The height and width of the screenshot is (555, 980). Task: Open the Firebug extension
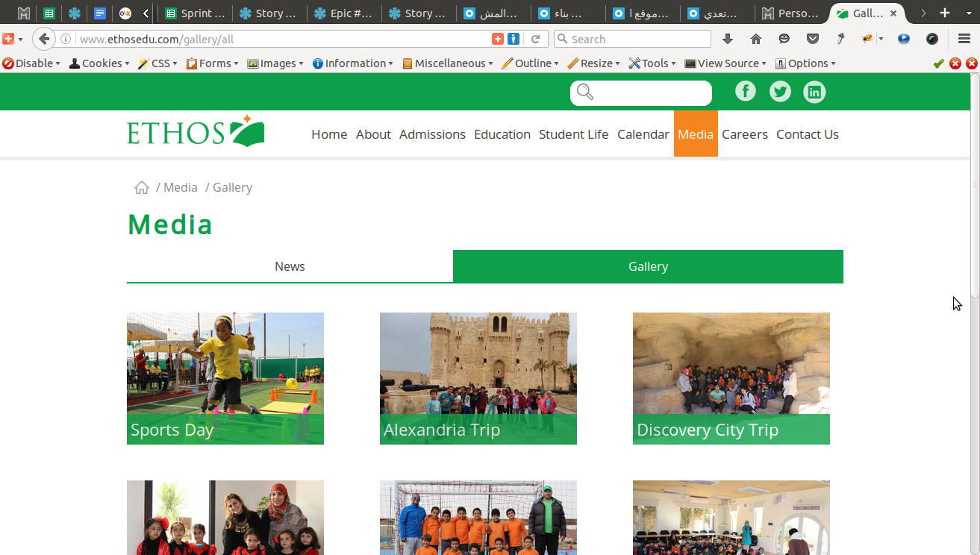[867, 39]
